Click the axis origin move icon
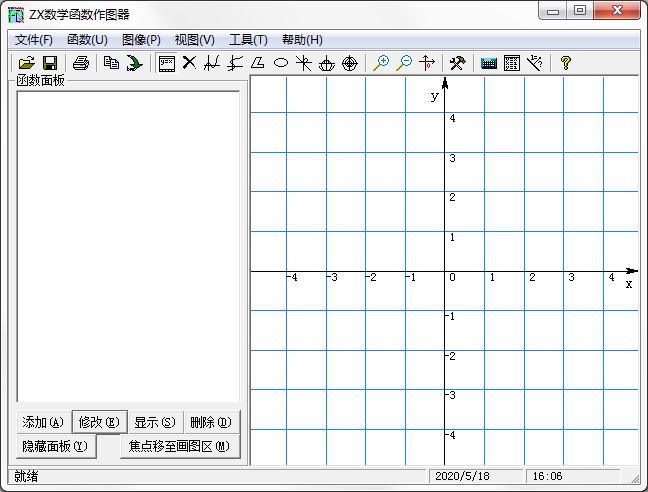This screenshot has width=648, height=492. click(427, 63)
